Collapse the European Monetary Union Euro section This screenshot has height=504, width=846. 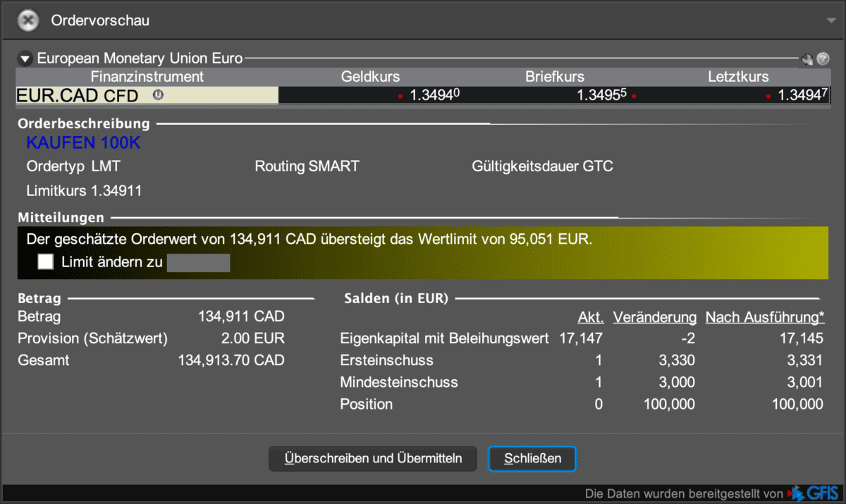(x=25, y=58)
